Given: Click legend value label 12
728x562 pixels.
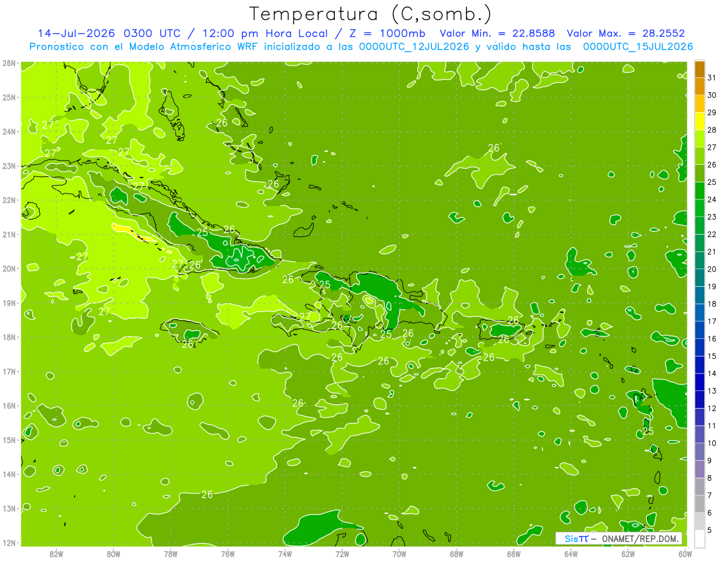Looking at the screenshot, I should [712, 408].
